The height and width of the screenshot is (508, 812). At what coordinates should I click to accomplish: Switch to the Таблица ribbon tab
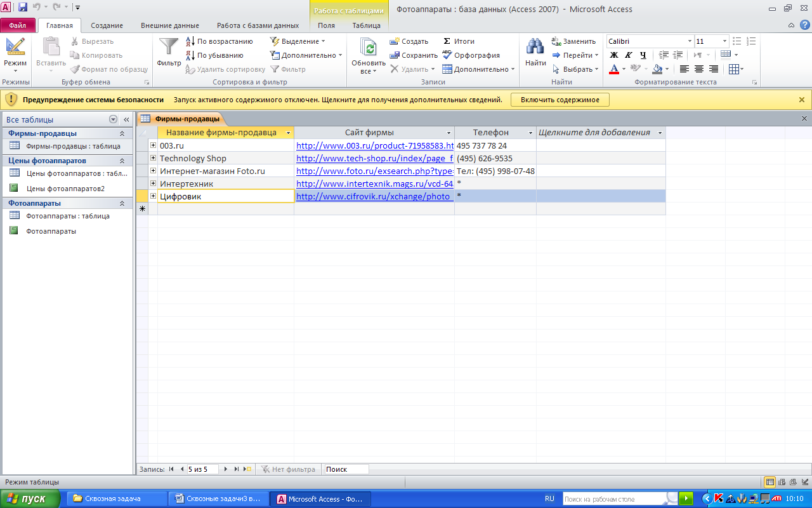(x=366, y=25)
